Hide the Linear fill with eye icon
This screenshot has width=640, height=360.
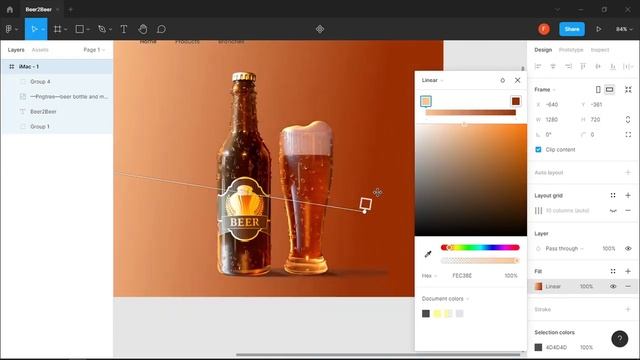point(613,287)
